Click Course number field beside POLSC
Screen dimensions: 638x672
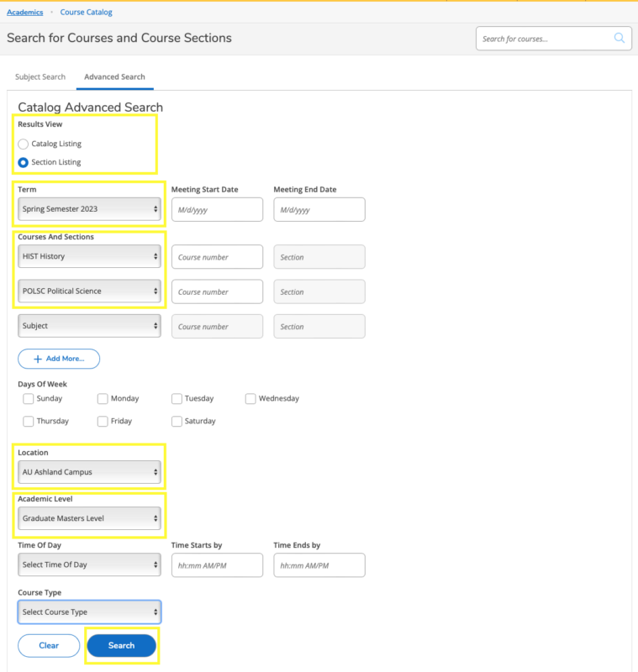point(217,291)
